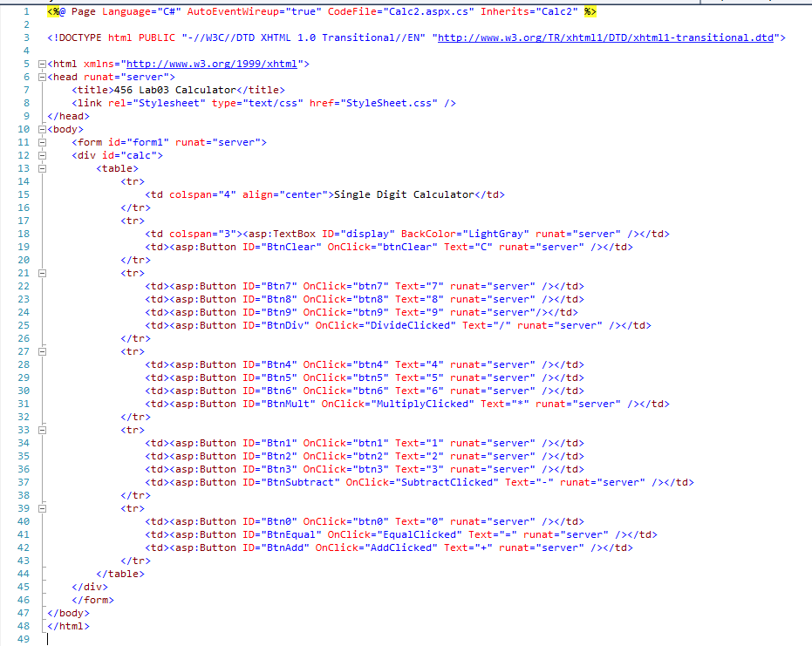Collapse the row containing Btn7 buttons
This screenshot has width=812, height=646.
tap(43, 274)
